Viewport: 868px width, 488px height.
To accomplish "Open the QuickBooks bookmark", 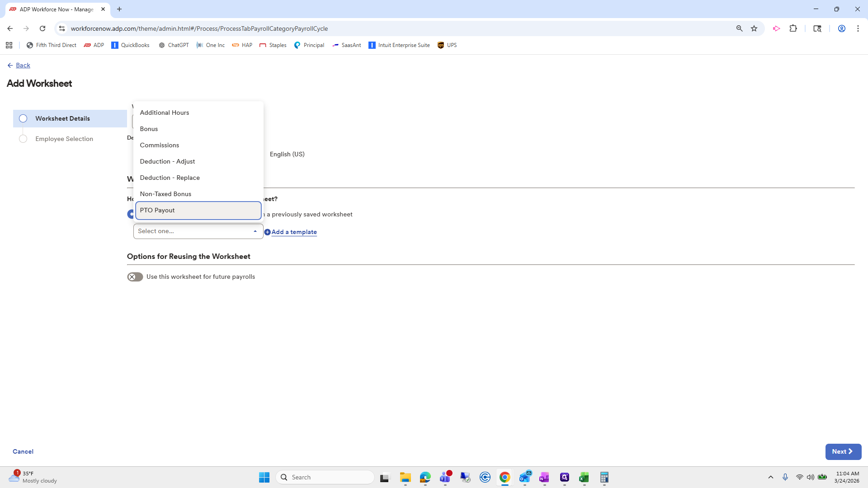I will tap(130, 45).
